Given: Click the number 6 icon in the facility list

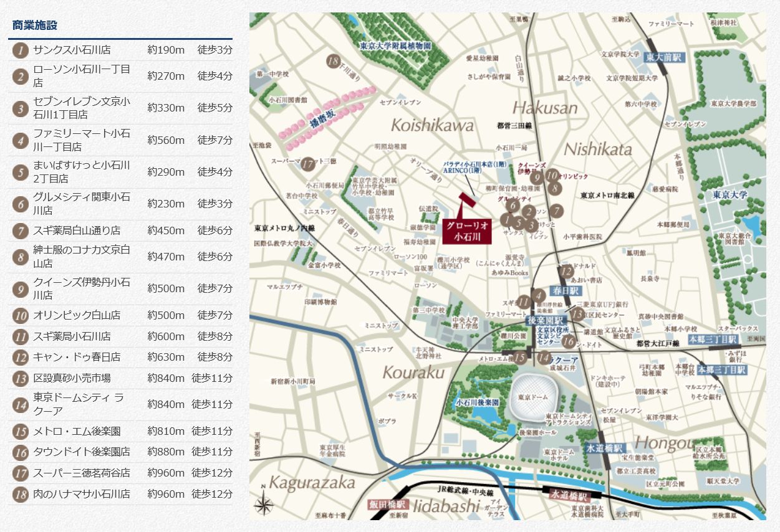Looking at the screenshot, I should click(21, 204).
